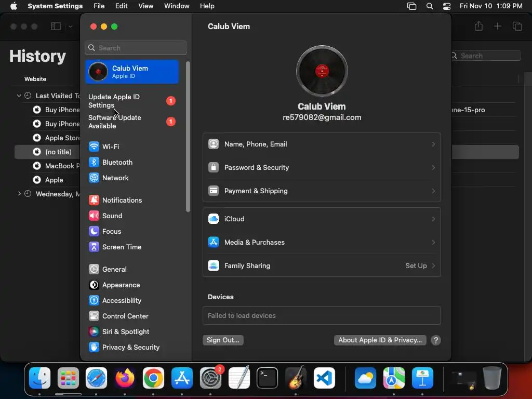Show Safari tab overview icon
Image resolution: width=532 pixels, height=399 pixels.
tap(517, 26)
